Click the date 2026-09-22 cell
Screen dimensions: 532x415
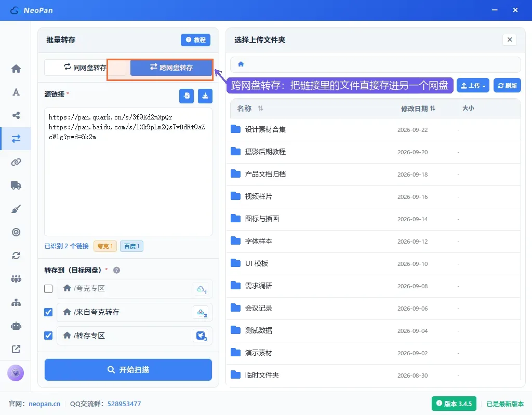413,130
